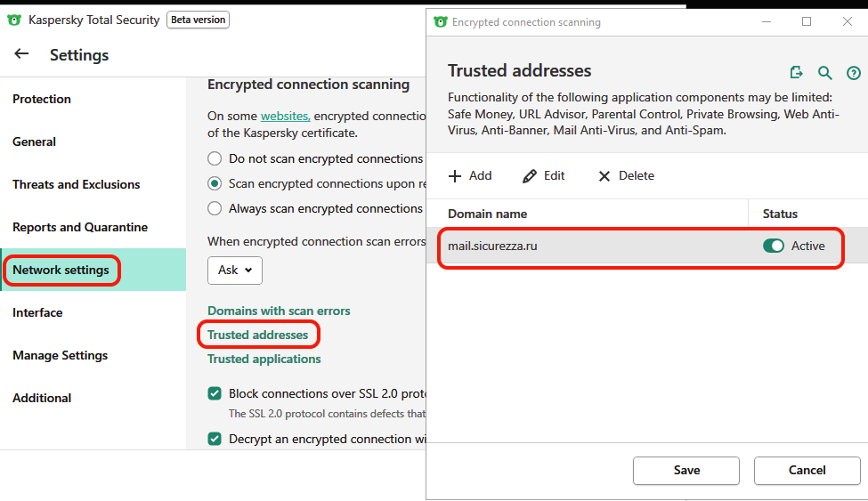Click the Edit pencil icon
Image resolution: width=868 pixels, height=501 pixels.
tap(530, 176)
